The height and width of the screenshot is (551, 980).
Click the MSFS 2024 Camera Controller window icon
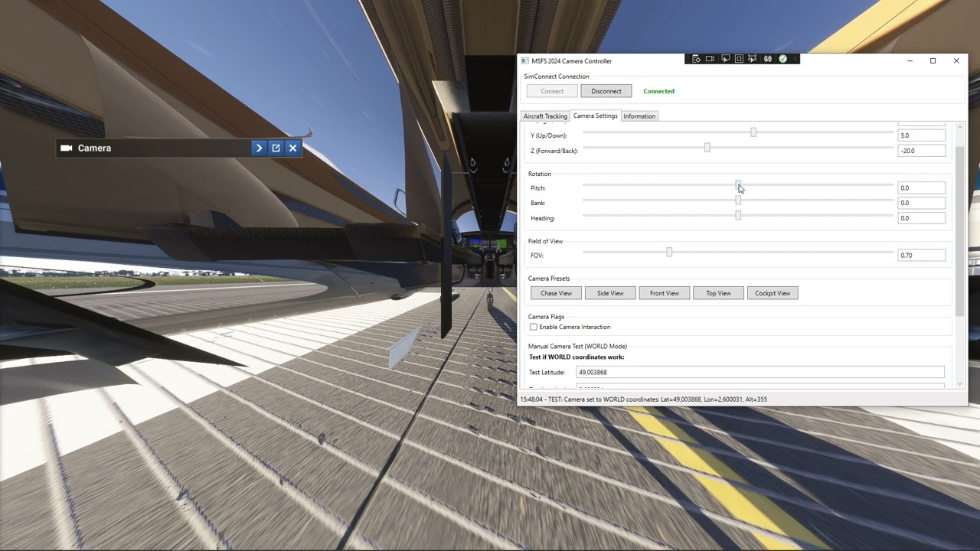coord(524,61)
